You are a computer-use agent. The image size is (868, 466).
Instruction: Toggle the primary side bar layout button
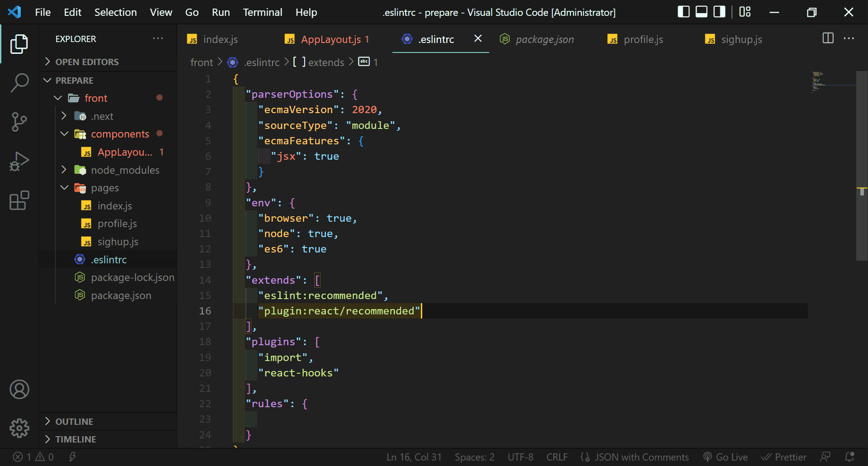(x=684, y=12)
